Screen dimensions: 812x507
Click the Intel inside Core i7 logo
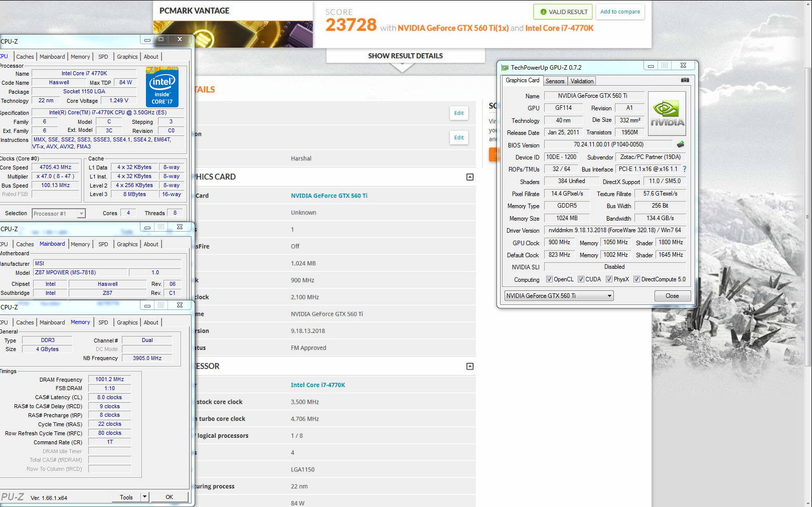click(162, 87)
